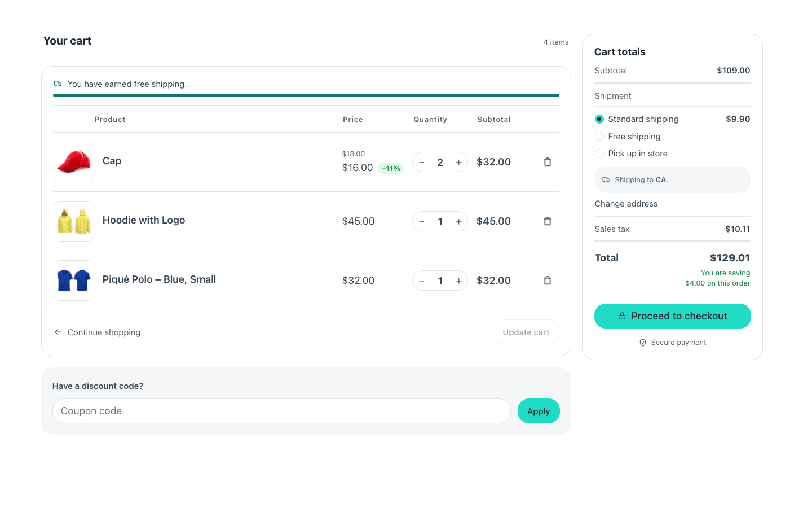This screenshot has height=508, width=812.
Task: Focus the Coupon code input field
Action: click(281, 411)
